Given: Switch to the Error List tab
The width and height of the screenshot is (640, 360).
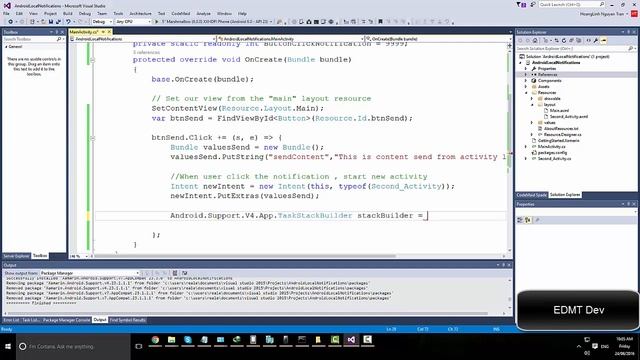Looking at the screenshot, I should (x=11, y=320).
